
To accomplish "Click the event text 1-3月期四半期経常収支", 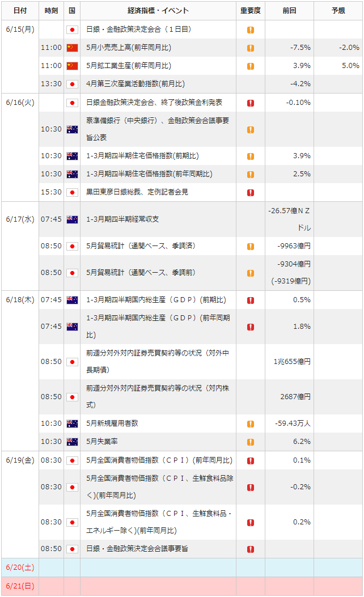I will click(x=122, y=219).
